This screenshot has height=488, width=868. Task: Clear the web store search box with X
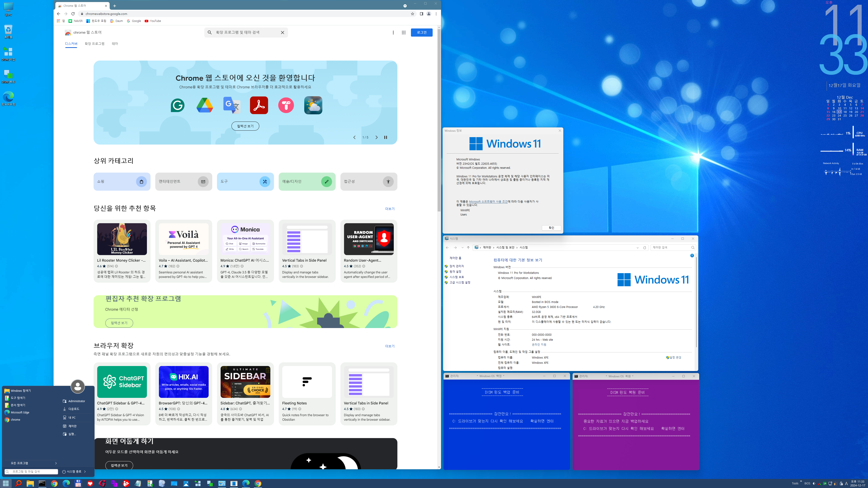point(282,33)
